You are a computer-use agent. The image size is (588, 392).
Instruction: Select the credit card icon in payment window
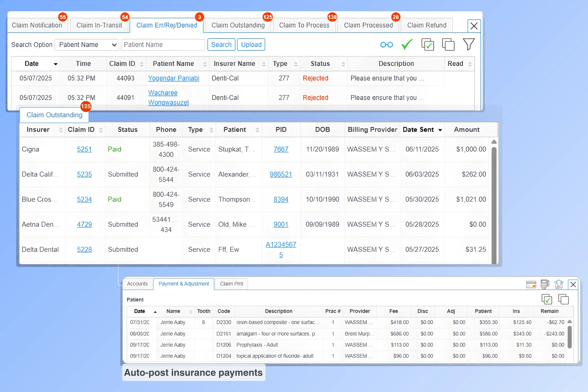click(x=531, y=284)
